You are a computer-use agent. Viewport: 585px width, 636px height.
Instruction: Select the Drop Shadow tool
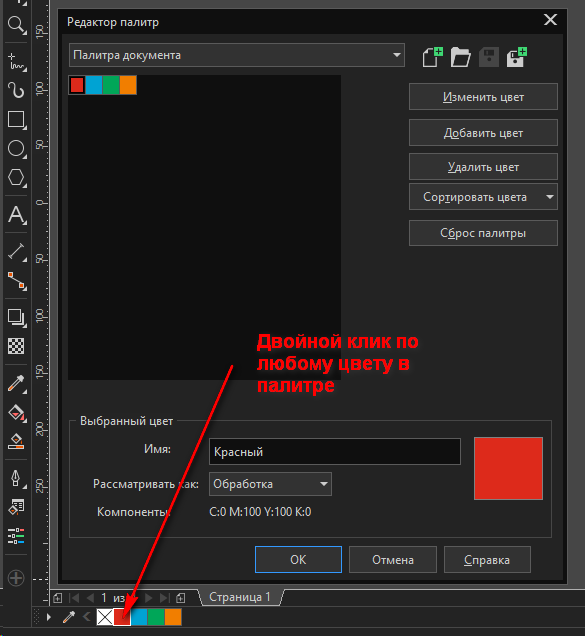coord(16,318)
